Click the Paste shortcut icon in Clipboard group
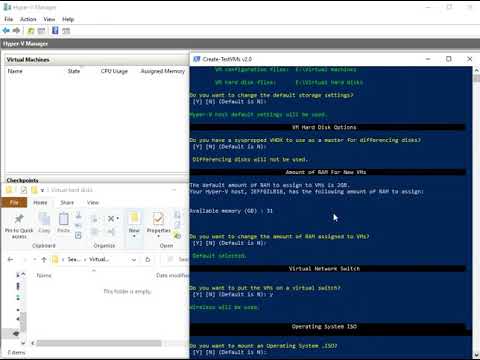The width and height of the screenshot is (480, 360). click(x=78, y=235)
